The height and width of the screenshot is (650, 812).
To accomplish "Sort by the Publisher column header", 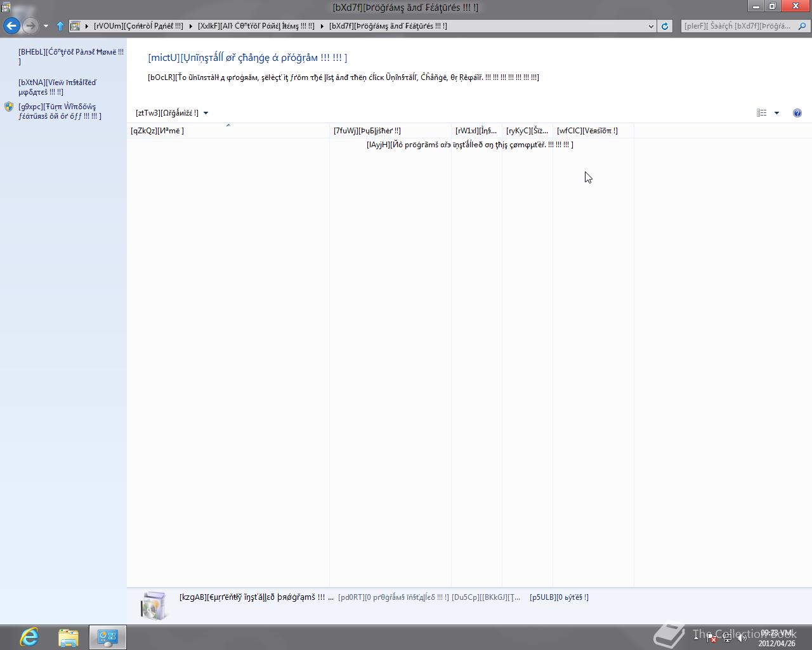I will pos(390,131).
